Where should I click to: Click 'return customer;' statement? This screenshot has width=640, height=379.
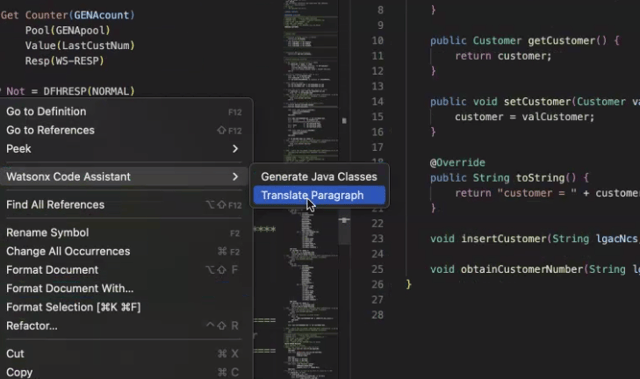coord(503,56)
